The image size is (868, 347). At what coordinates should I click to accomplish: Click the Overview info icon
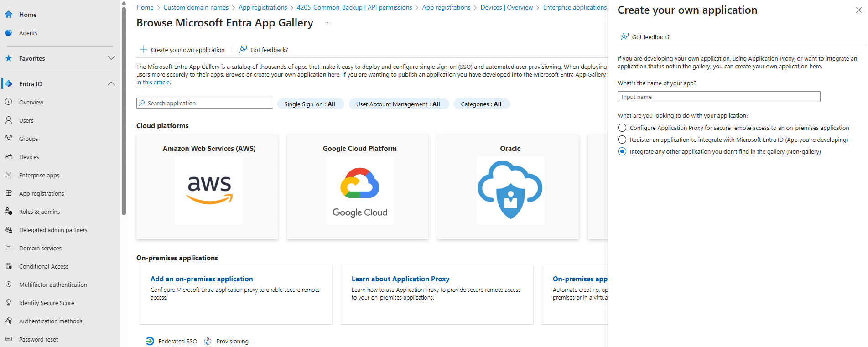coord(9,102)
